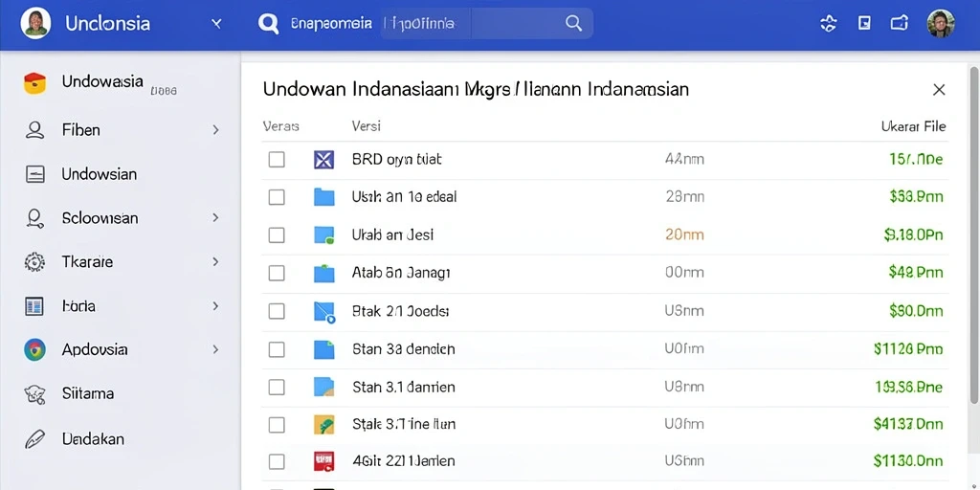Viewport: 980px width, 490px height.
Task: Sort by the Ukarar File column header
Action: (x=913, y=126)
